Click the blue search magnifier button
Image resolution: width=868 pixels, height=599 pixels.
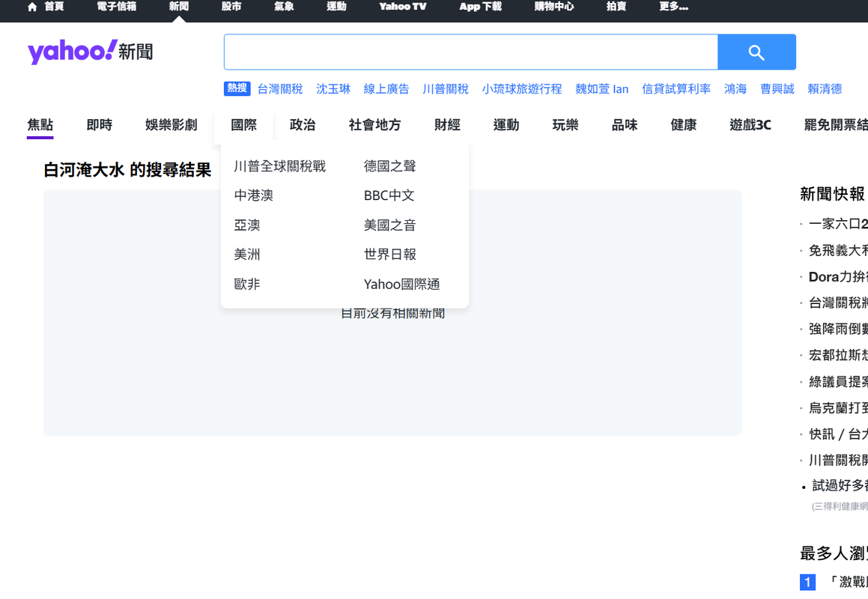tap(756, 52)
